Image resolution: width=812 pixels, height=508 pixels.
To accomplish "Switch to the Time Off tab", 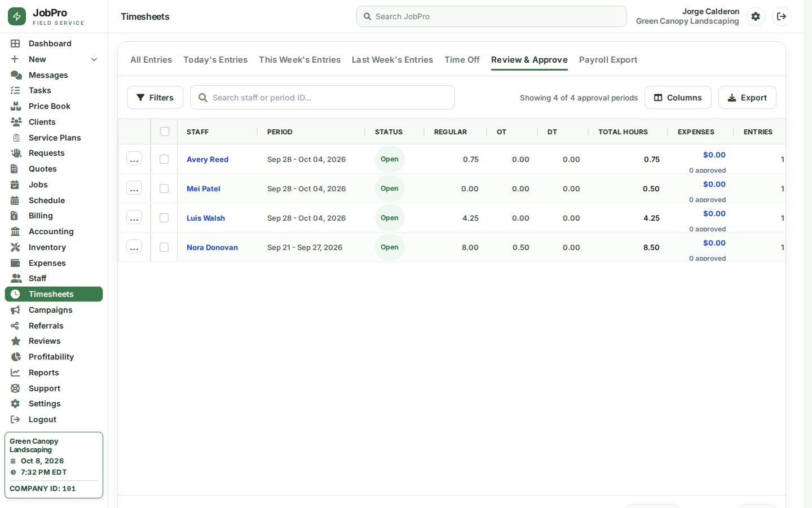I will click(462, 60).
